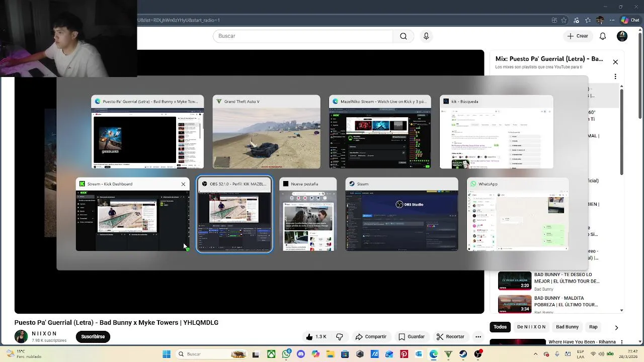Open YouTube notifications bell
This screenshot has height=362, width=644.
[x=603, y=36]
